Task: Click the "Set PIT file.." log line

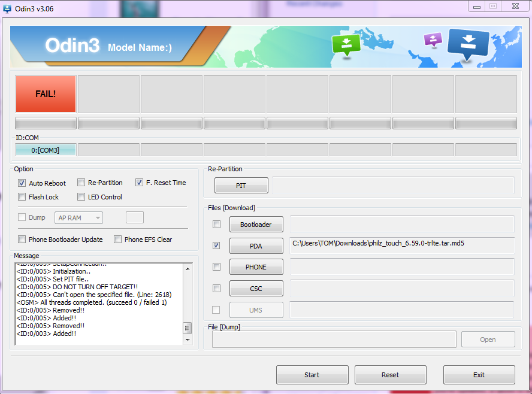Action: click(53, 279)
